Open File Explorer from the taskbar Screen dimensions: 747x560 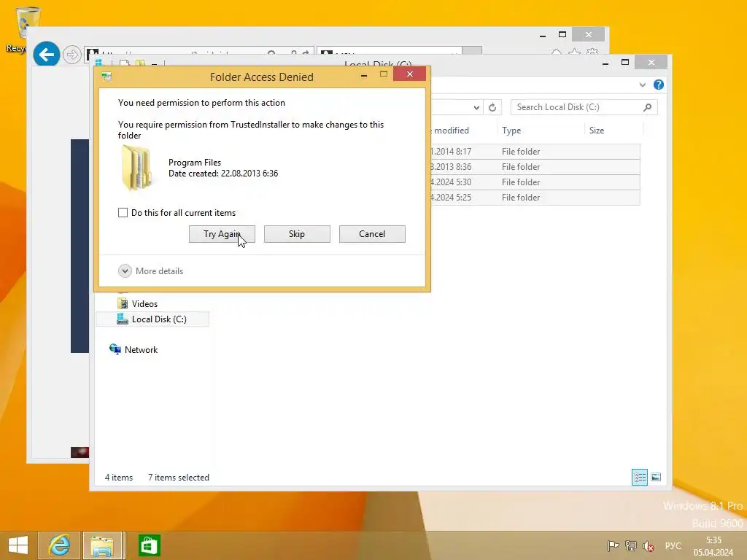coord(103,545)
